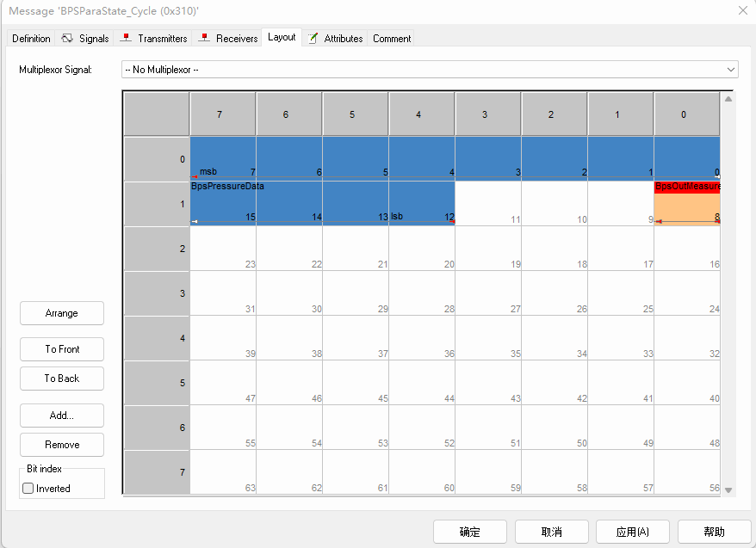The width and height of the screenshot is (756, 548).
Task: Click bit cell 42
Action: (x=555, y=383)
